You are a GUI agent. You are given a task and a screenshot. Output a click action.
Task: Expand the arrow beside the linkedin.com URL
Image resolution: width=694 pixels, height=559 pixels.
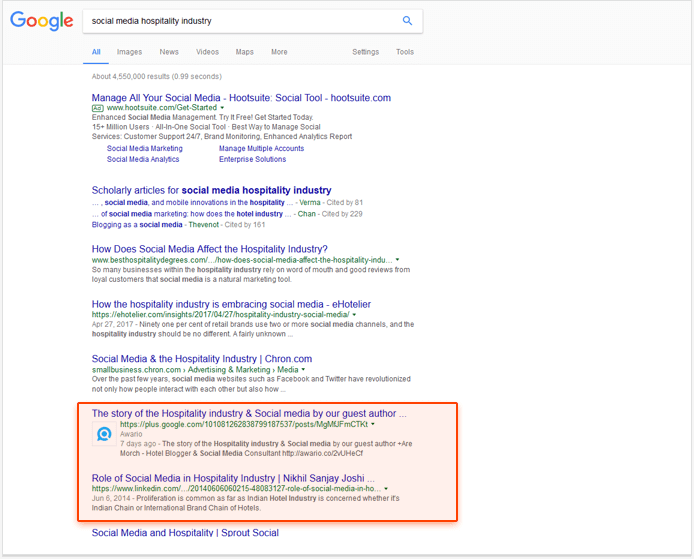[x=386, y=489]
